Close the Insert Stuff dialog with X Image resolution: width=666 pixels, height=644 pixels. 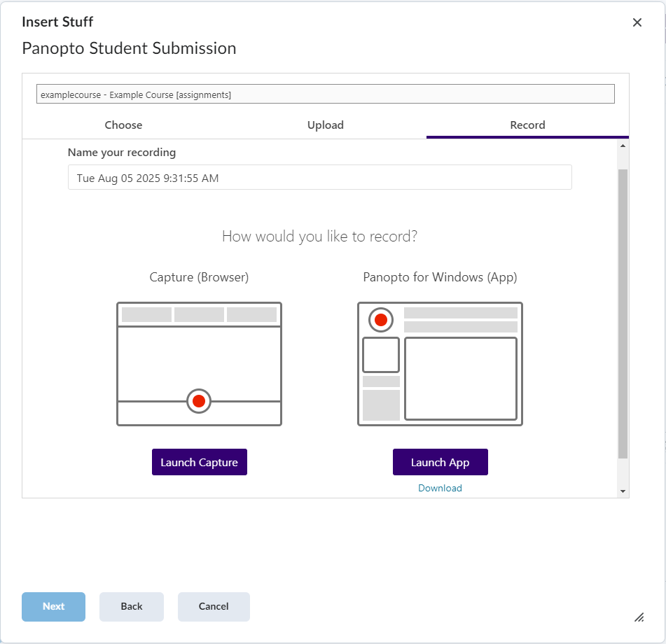tap(637, 22)
